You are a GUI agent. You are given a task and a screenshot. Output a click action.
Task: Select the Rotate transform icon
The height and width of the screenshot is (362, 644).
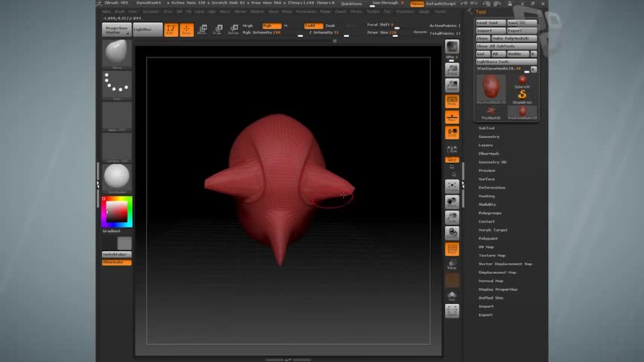(x=233, y=30)
